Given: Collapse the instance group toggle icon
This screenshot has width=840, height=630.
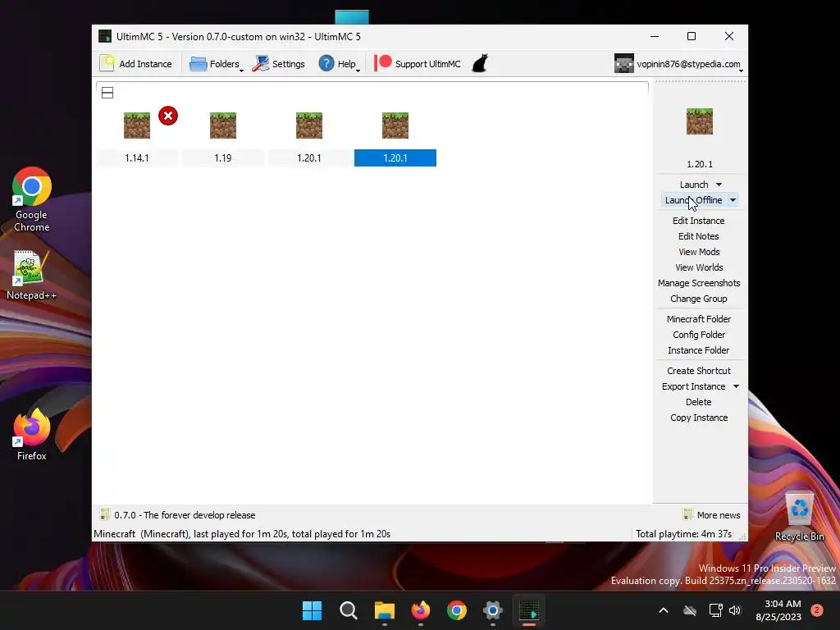Looking at the screenshot, I should 107,93.
